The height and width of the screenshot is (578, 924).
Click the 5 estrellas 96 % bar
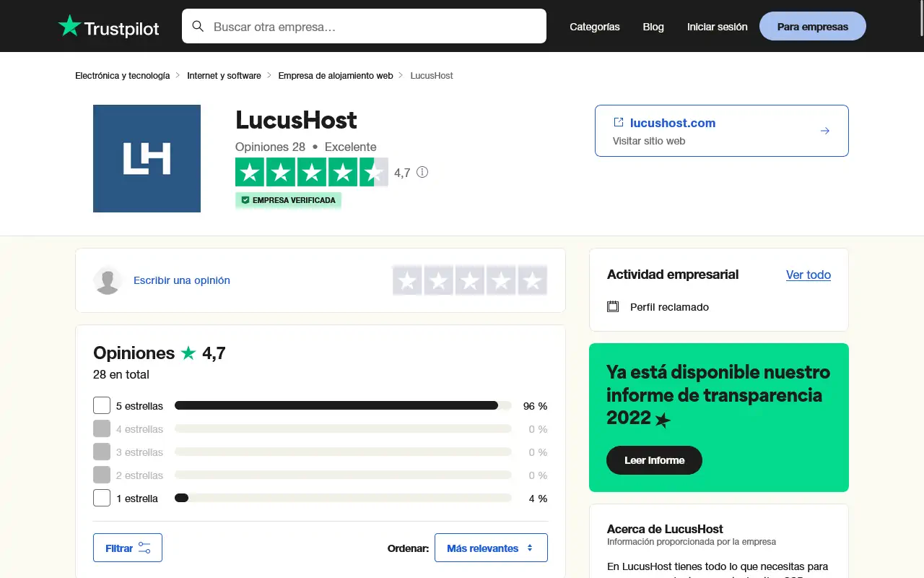pos(343,405)
